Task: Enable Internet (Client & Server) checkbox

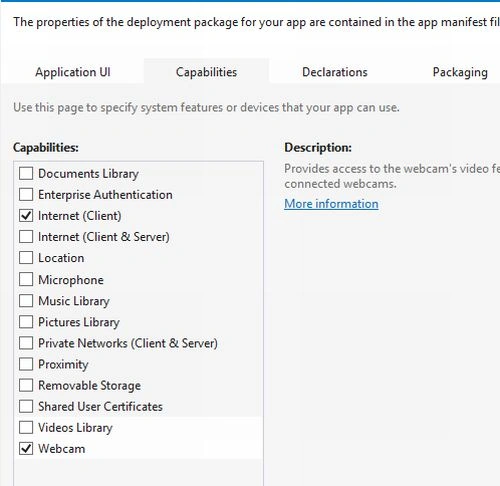Action: click(x=26, y=237)
